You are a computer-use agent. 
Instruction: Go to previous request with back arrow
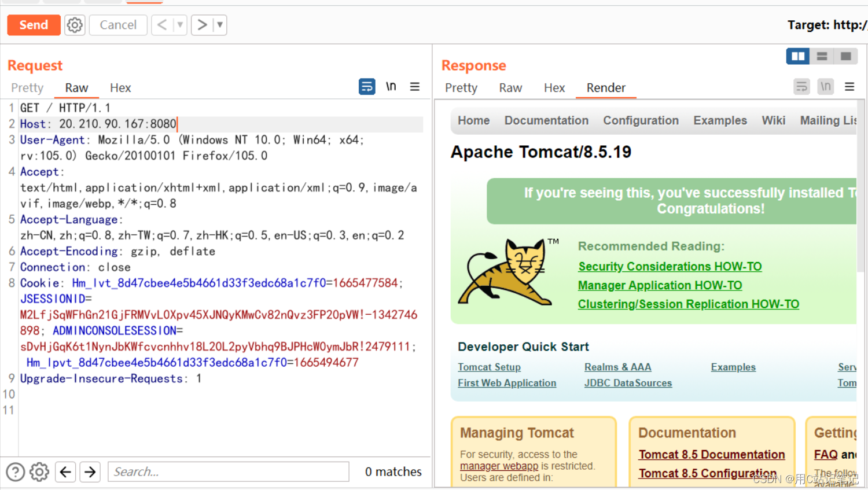pyautogui.click(x=162, y=25)
